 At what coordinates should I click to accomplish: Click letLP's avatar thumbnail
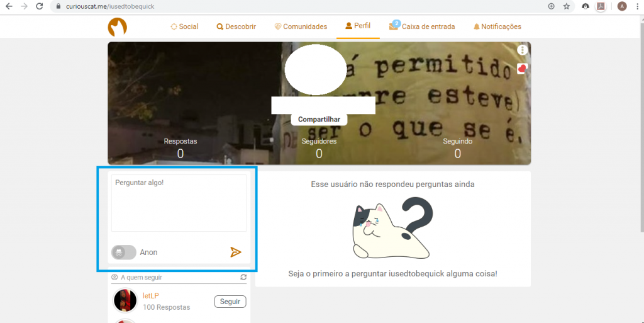pyautogui.click(x=125, y=300)
